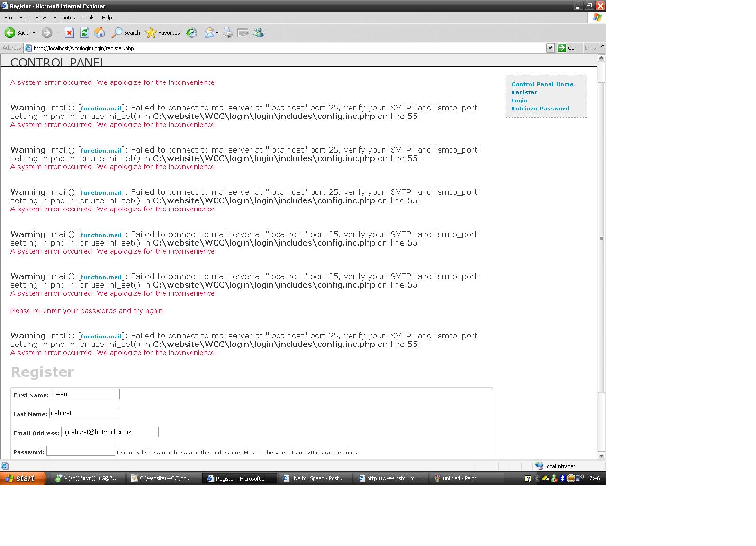Viewport: 756px width, 546px height.
Task: Expand the Mail button dropdown arrow
Action: click(217, 33)
